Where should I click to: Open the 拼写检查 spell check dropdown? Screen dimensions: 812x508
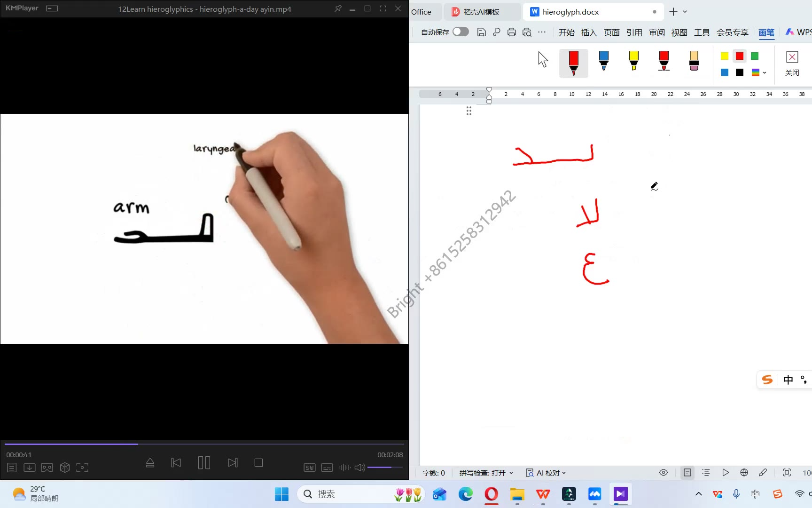(486, 473)
